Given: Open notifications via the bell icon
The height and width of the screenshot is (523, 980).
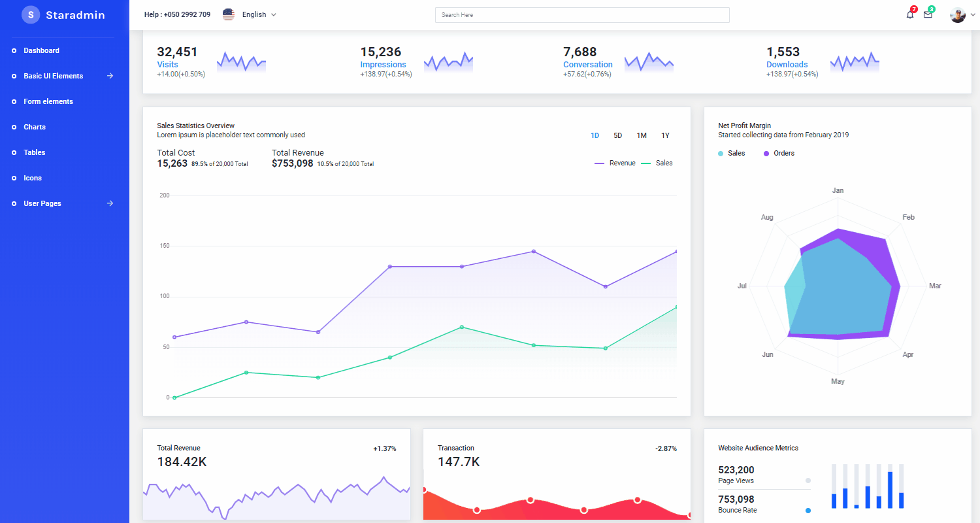Looking at the screenshot, I should pyautogui.click(x=909, y=14).
